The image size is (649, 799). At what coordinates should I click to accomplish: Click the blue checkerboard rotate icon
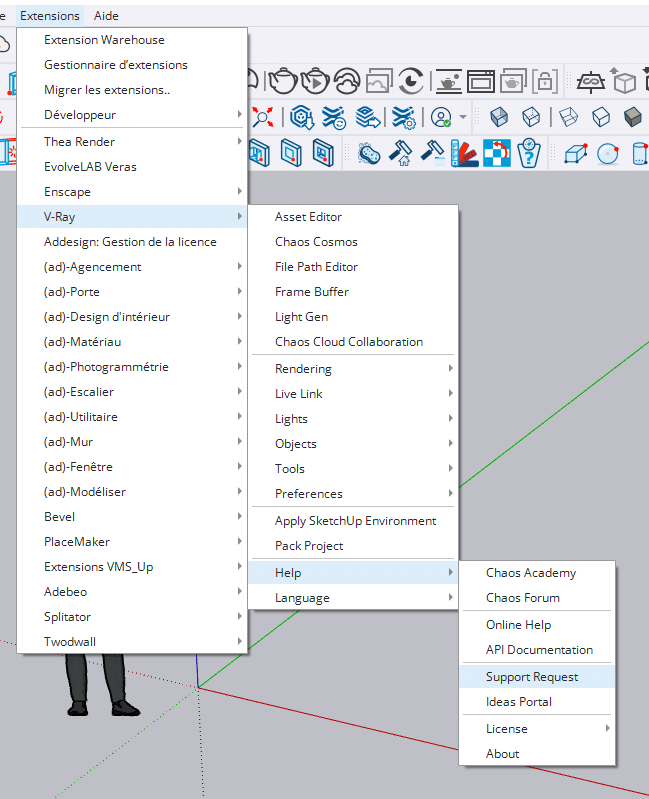pos(497,153)
